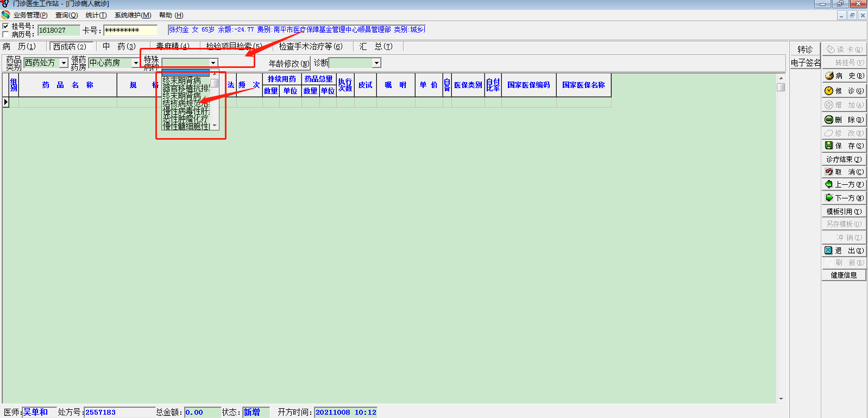Viewport: 868px width, 418px height.
Task: Click the 模板引用(Y) button
Action: pyautogui.click(x=844, y=211)
